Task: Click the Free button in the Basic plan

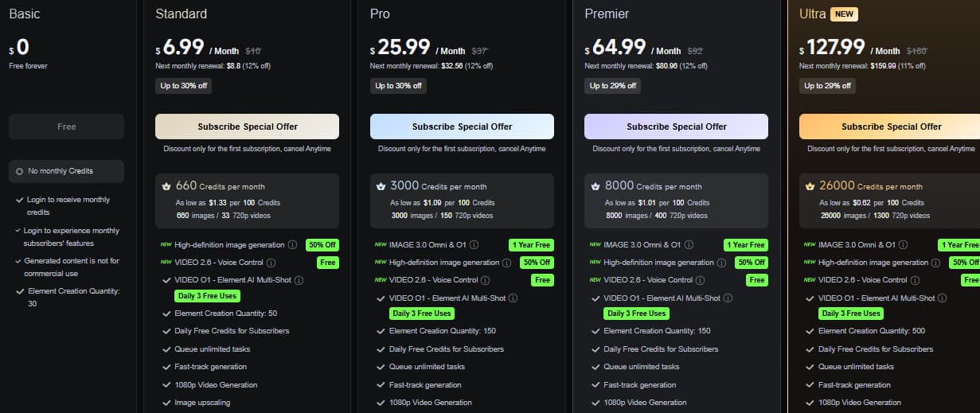Action: tap(67, 127)
